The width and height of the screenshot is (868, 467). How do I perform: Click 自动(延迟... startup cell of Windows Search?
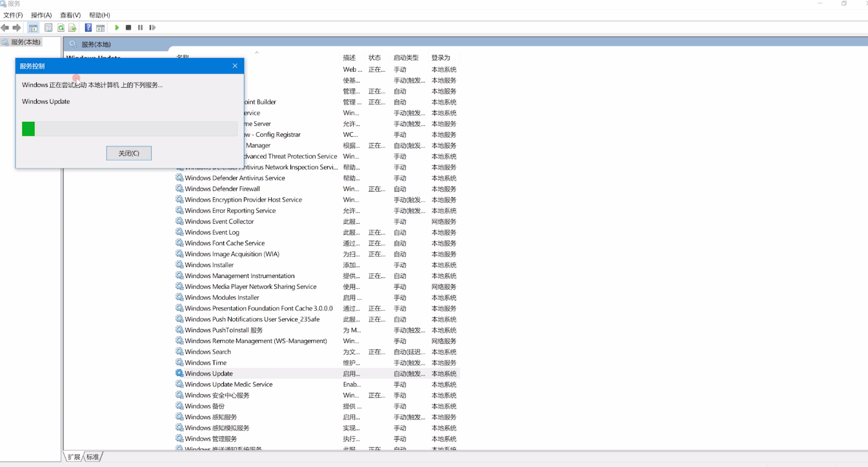pos(409,352)
